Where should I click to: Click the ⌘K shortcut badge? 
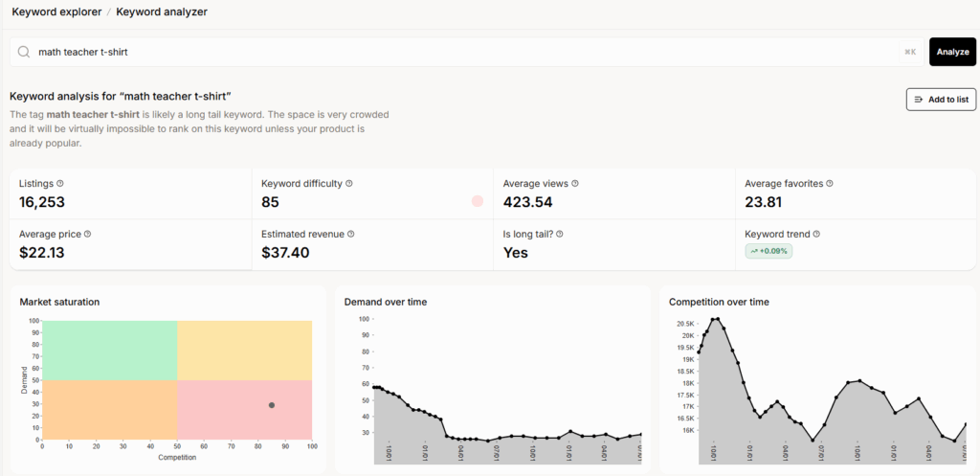[x=910, y=53]
